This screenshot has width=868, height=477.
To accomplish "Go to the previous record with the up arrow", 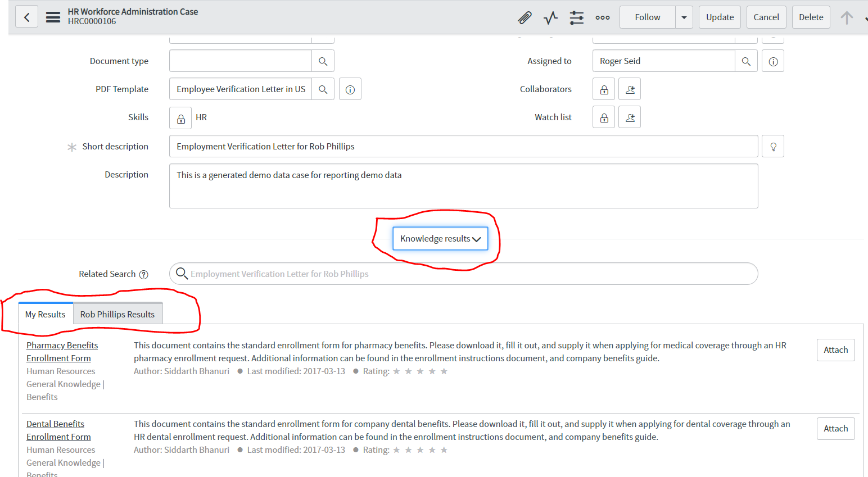I will [x=847, y=17].
